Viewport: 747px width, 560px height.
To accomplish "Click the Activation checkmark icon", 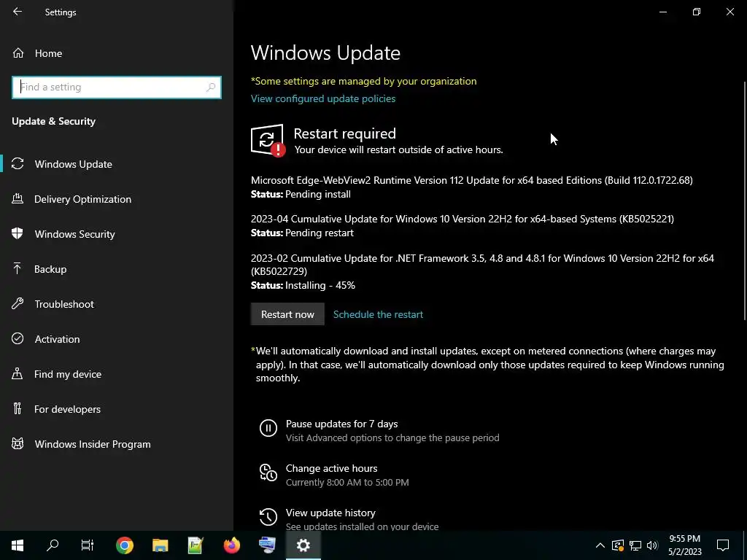I will [x=18, y=338].
